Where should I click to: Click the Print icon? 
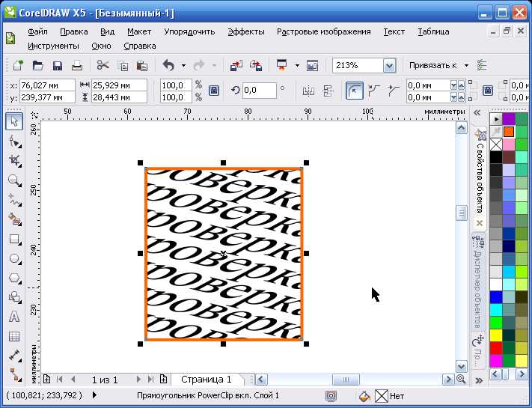coord(77,65)
